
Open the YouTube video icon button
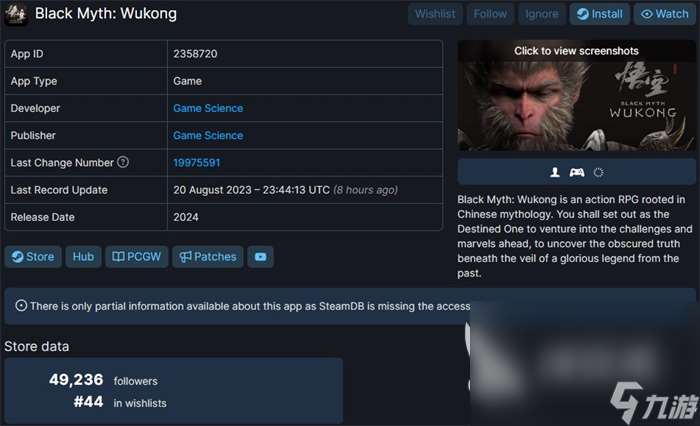[260, 257]
